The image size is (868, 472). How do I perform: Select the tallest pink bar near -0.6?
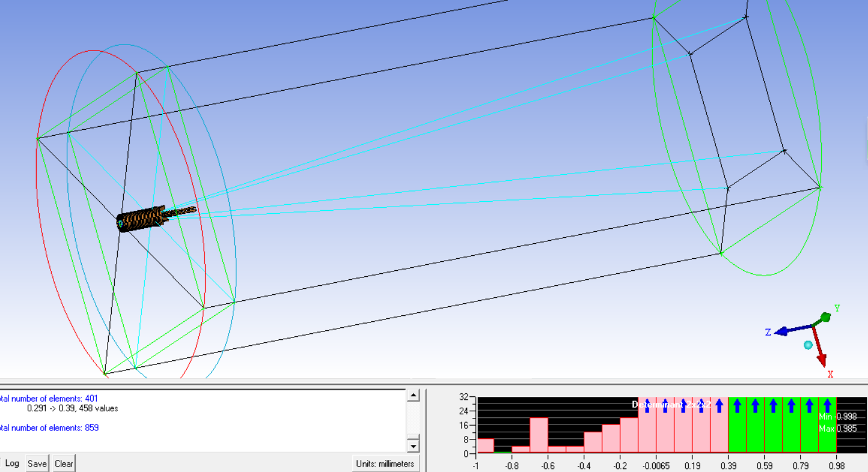pos(539,432)
